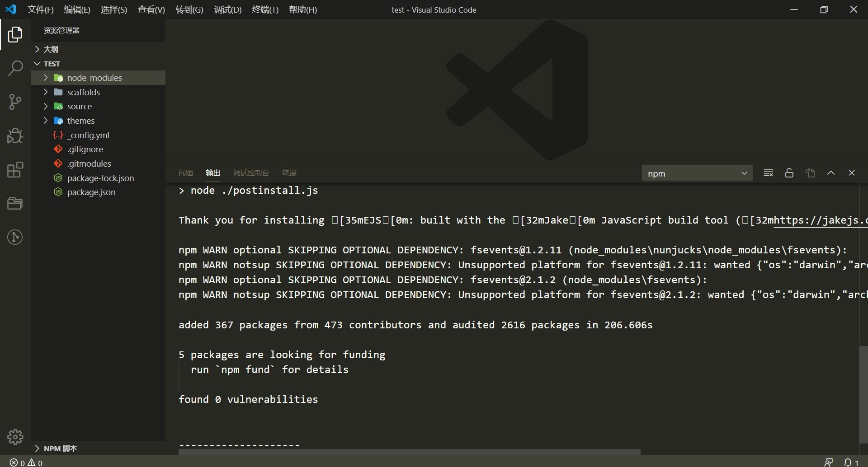This screenshot has width=868, height=467.
Task: Open the 查看(V) menu
Action: tap(151, 9)
